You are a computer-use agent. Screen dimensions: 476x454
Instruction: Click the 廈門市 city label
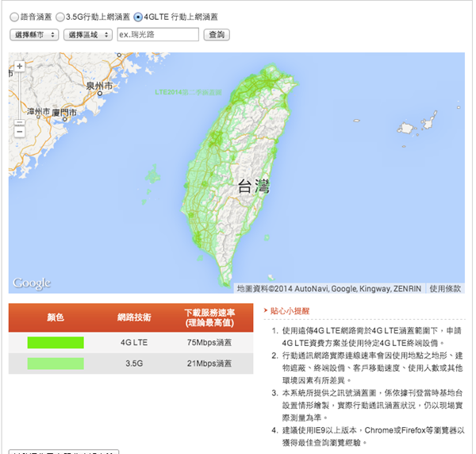tap(64, 113)
